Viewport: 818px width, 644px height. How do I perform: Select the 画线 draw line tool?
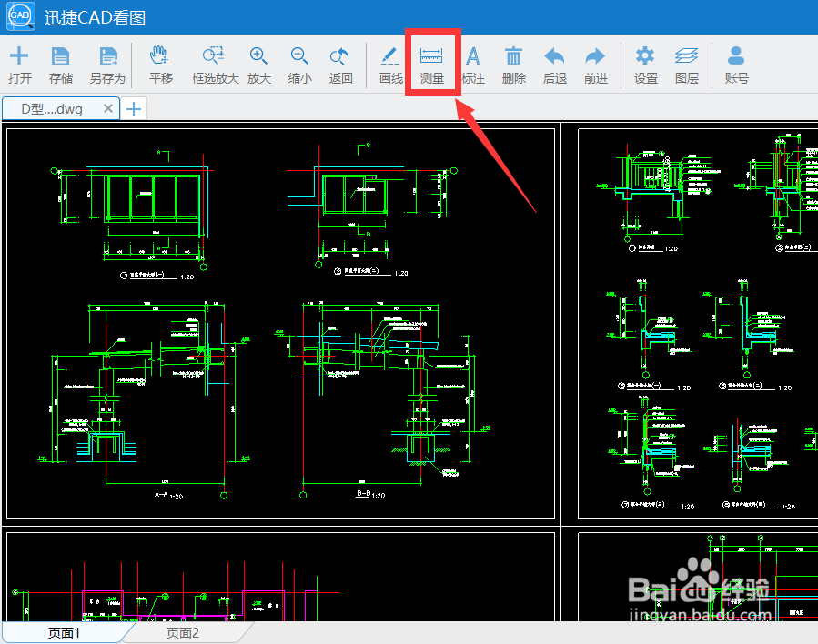pyautogui.click(x=390, y=65)
